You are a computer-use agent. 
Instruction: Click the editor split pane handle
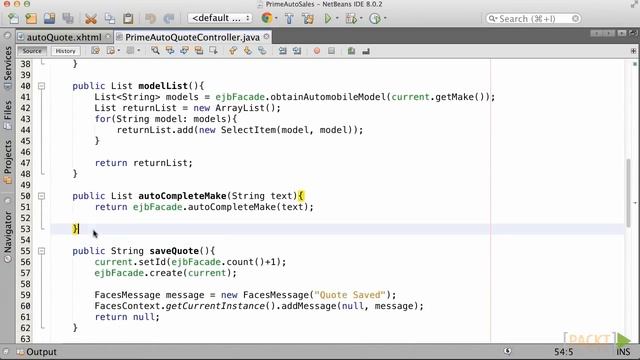633,51
